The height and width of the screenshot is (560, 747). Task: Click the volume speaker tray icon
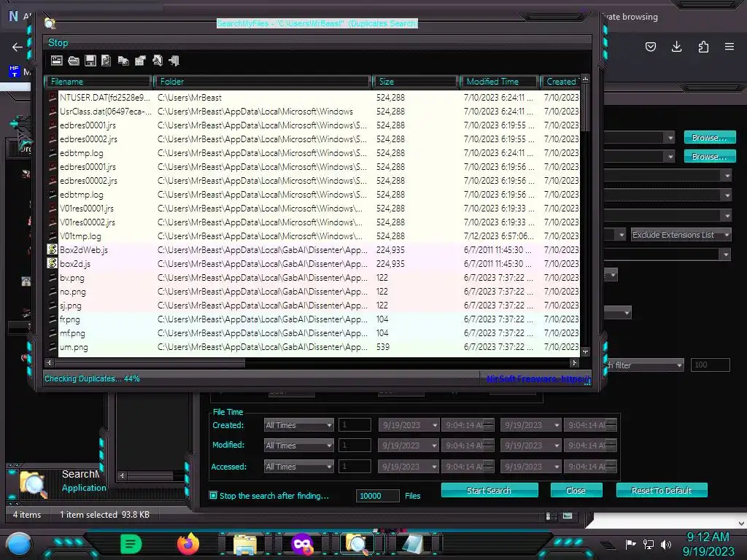pyautogui.click(x=666, y=544)
